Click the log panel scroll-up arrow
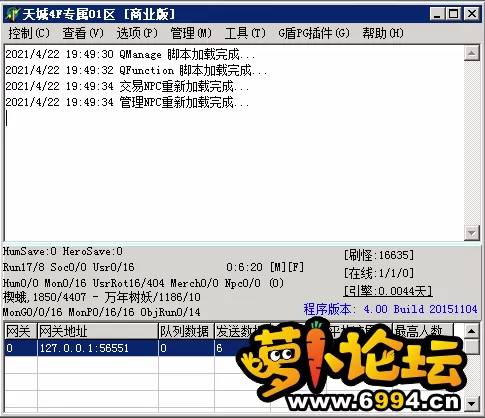This screenshot has height=418, width=485. click(x=472, y=53)
